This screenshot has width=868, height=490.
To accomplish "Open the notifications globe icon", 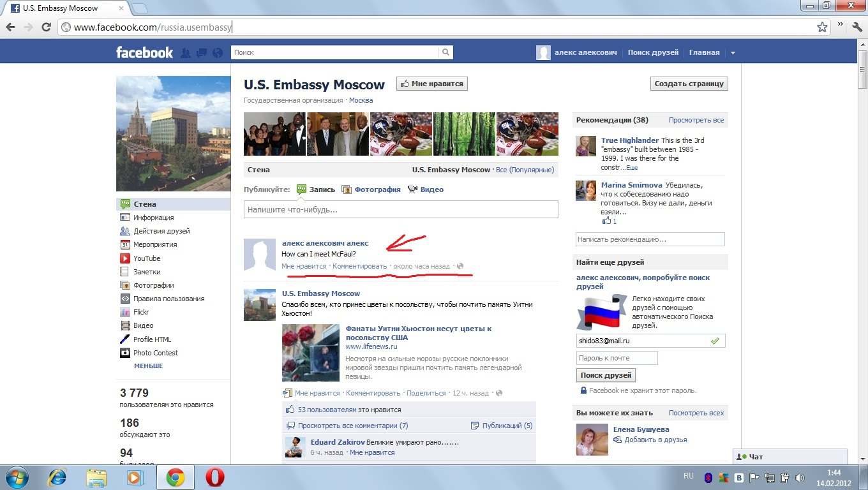I will point(218,53).
